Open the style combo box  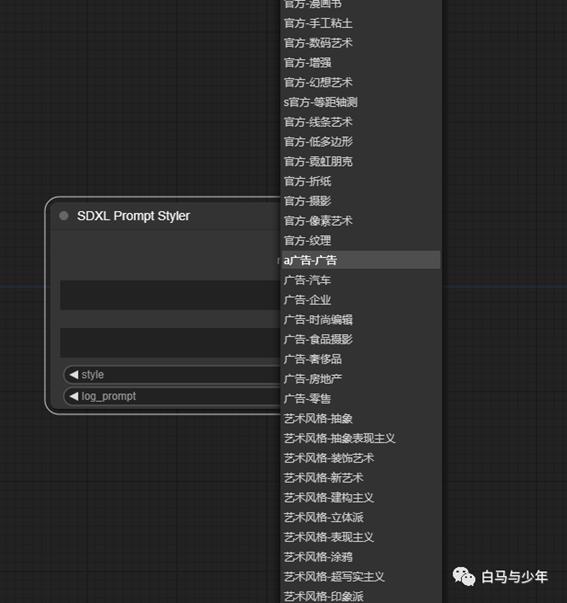172,375
